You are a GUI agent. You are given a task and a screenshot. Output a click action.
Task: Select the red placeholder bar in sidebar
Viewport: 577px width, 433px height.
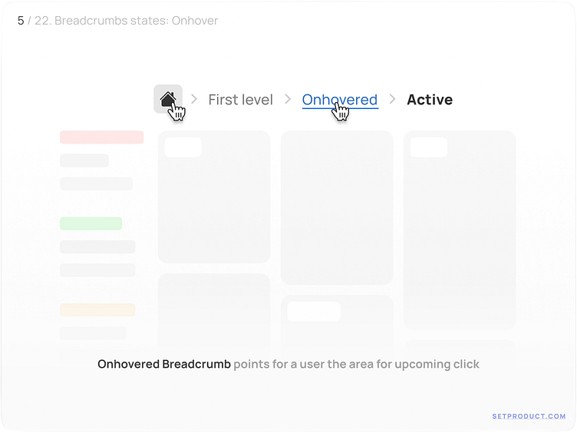(102, 137)
